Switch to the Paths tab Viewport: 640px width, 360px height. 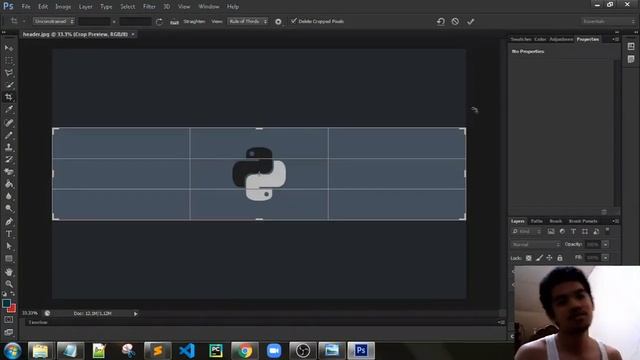tap(537, 221)
